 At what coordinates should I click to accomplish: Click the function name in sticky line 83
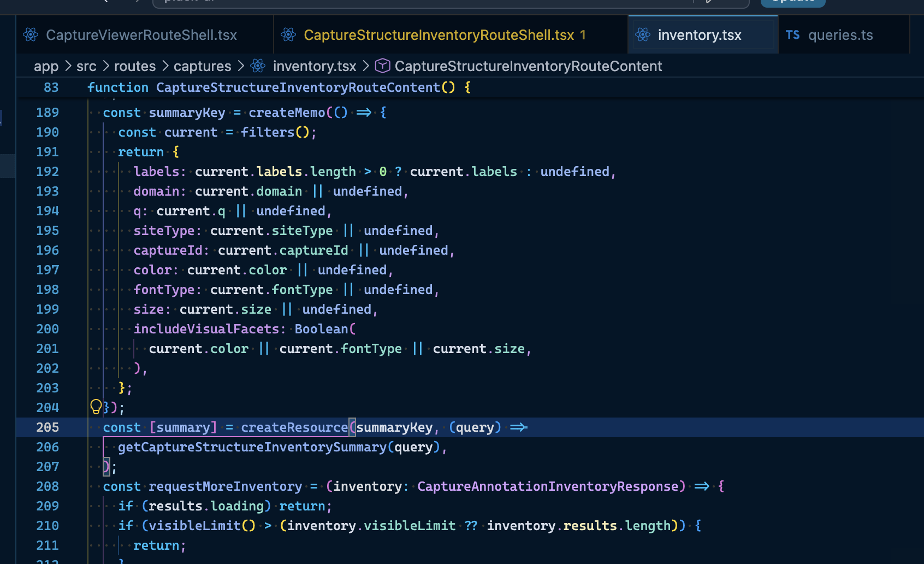tap(298, 87)
